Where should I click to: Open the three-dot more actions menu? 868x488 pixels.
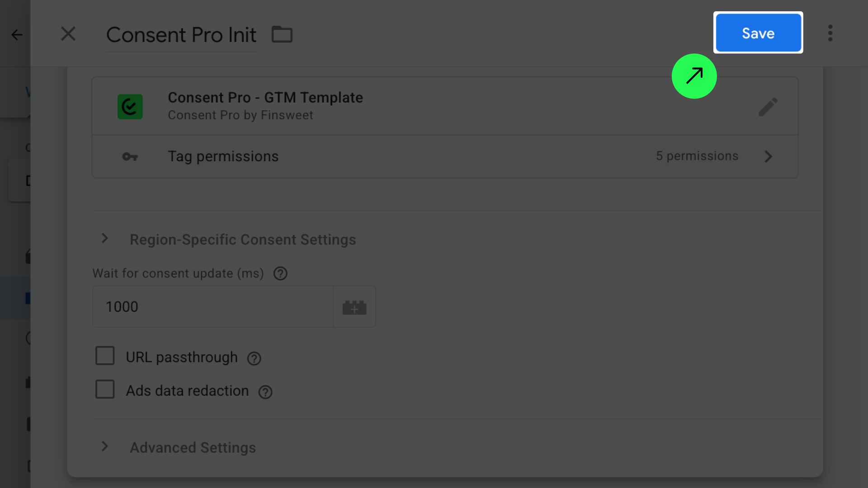coord(830,33)
